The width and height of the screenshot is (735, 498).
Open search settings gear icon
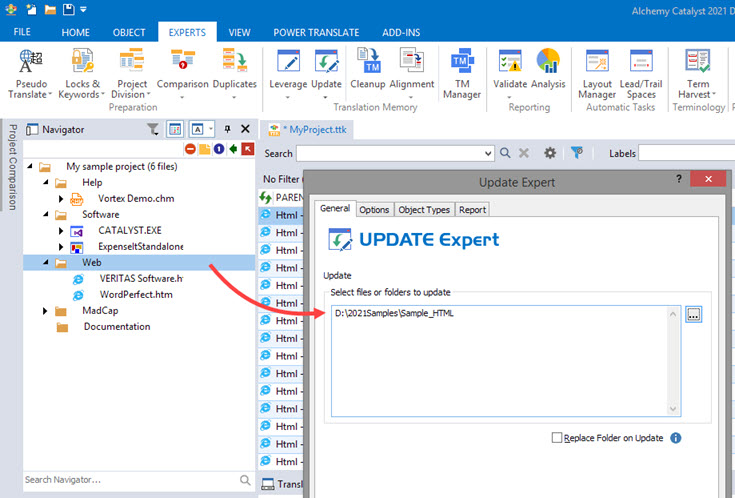tap(549, 153)
